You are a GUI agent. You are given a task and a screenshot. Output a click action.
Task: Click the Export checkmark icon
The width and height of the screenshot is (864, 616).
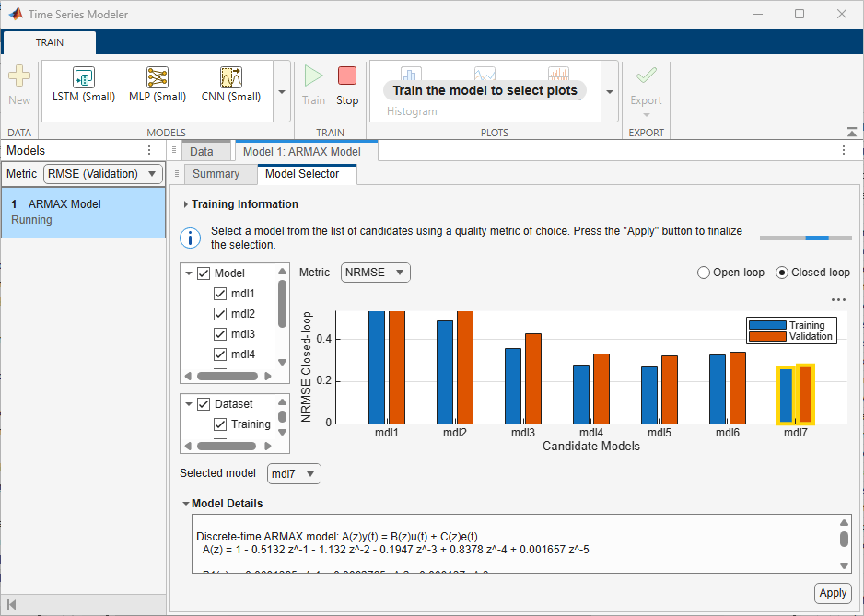(646, 76)
